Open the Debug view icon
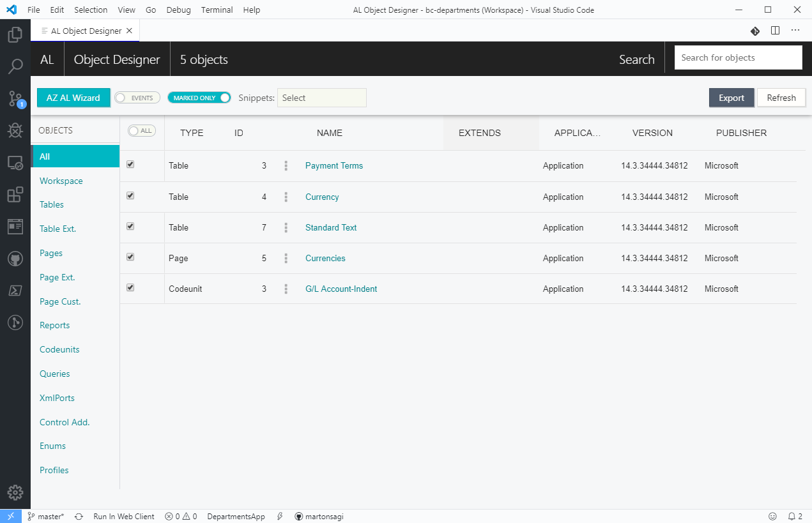The width and height of the screenshot is (812, 523). pos(15,130)
